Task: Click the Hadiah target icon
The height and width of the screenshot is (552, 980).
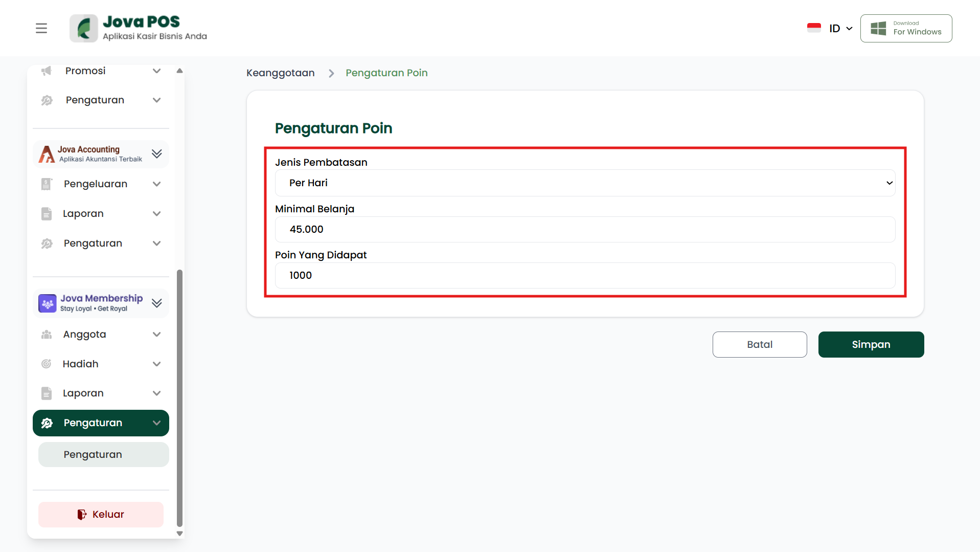Action: pos(47,364)
